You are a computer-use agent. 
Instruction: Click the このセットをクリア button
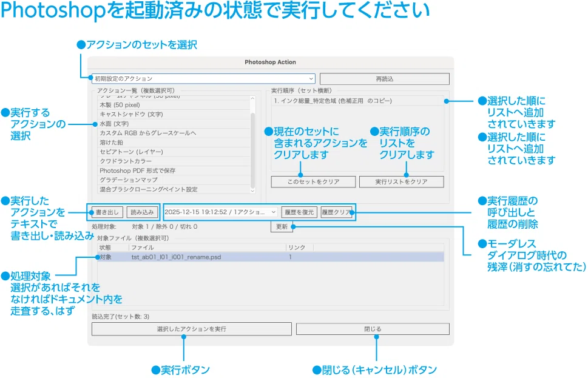[313, 182]
